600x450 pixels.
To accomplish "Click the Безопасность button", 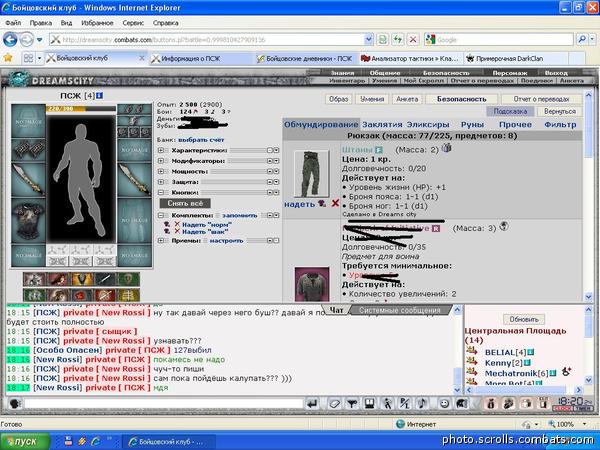I will pyautogui.click(x=461, y=99).
